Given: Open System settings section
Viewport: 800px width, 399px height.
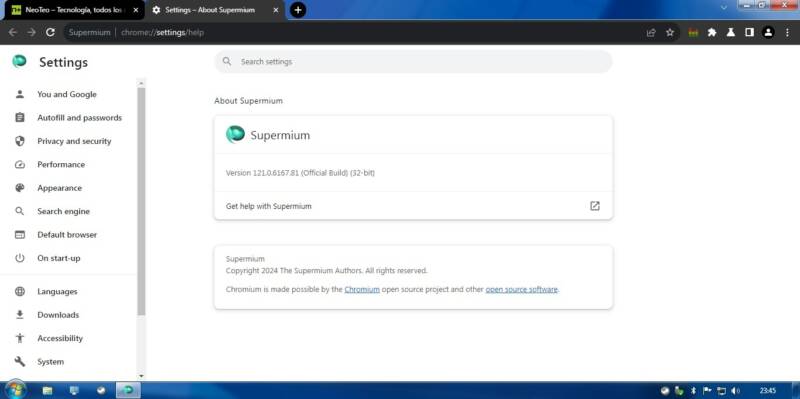Looking at the screenshot, I should (x=51, y=362).
